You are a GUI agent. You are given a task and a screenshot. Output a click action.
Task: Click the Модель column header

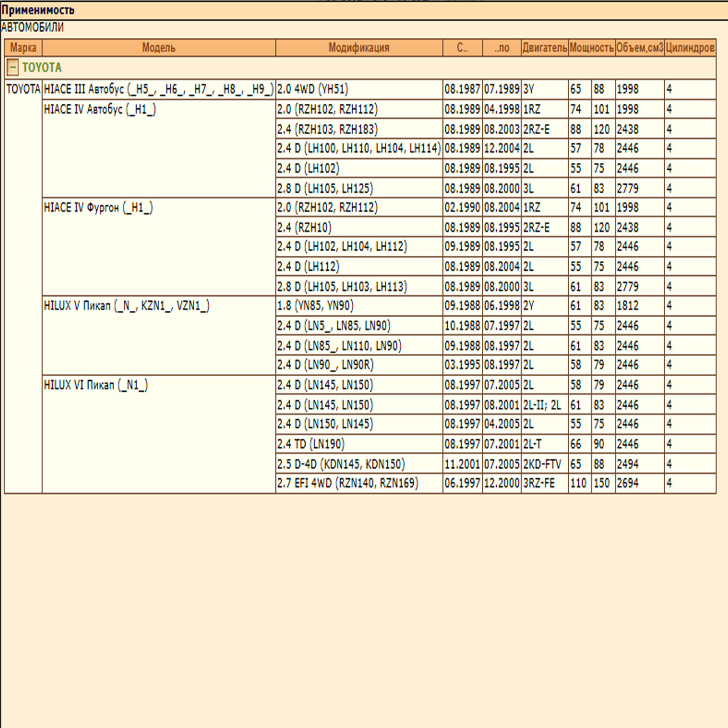point(158,48)
